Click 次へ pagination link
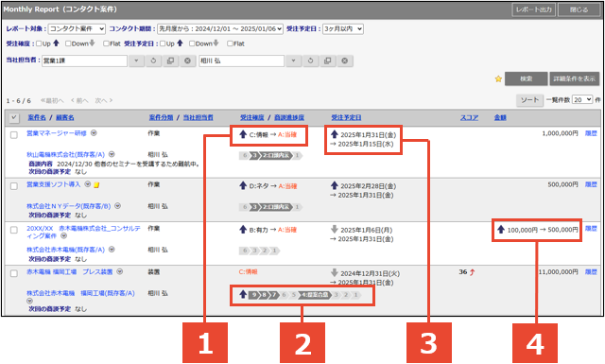 tap(103, 100)
